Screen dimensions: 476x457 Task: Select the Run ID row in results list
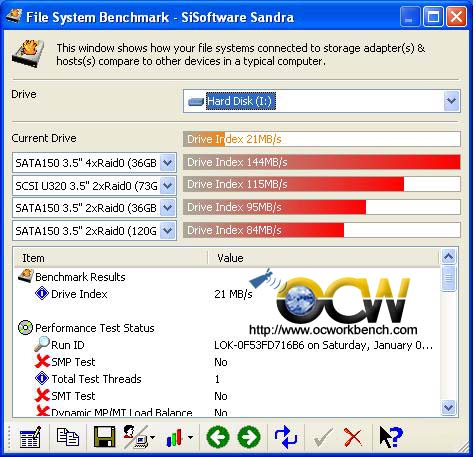(227, 345)
